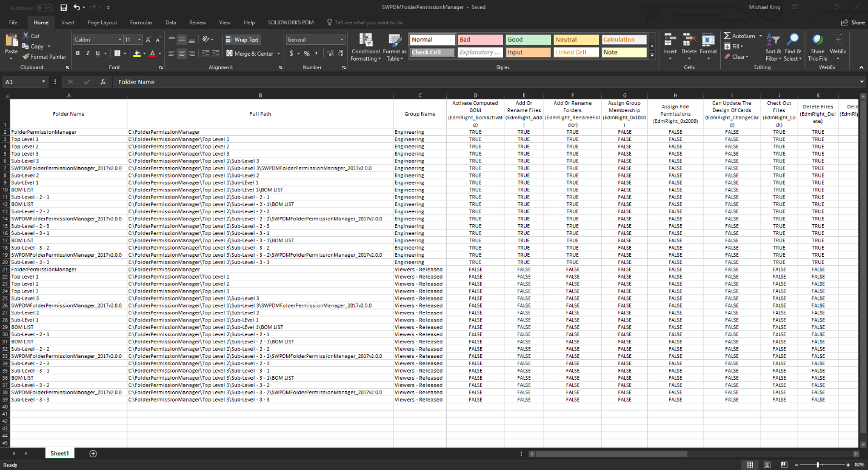The height and width of the screenshot is (470, 868).
Task: Click the Align Left icon
Action: [x=172, y=53]
